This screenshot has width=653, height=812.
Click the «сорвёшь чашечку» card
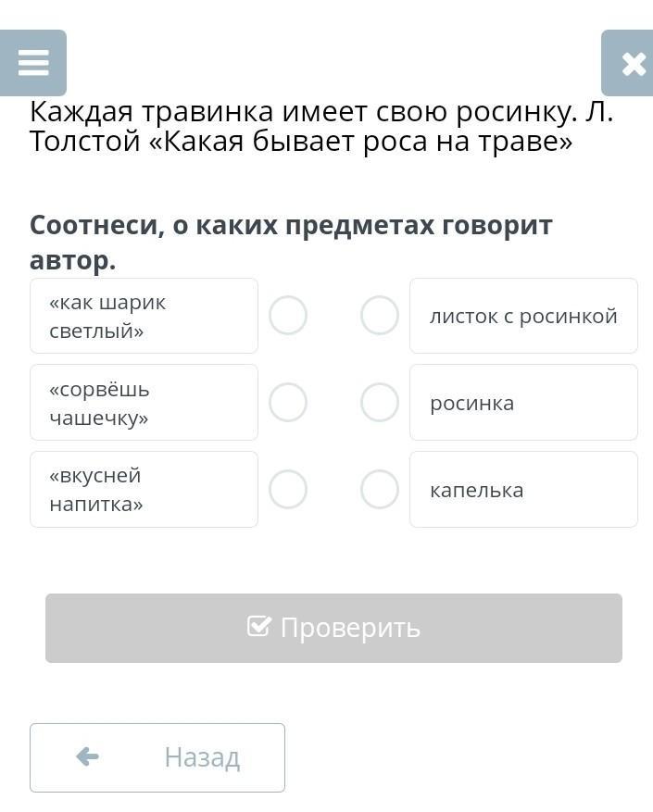144,403
